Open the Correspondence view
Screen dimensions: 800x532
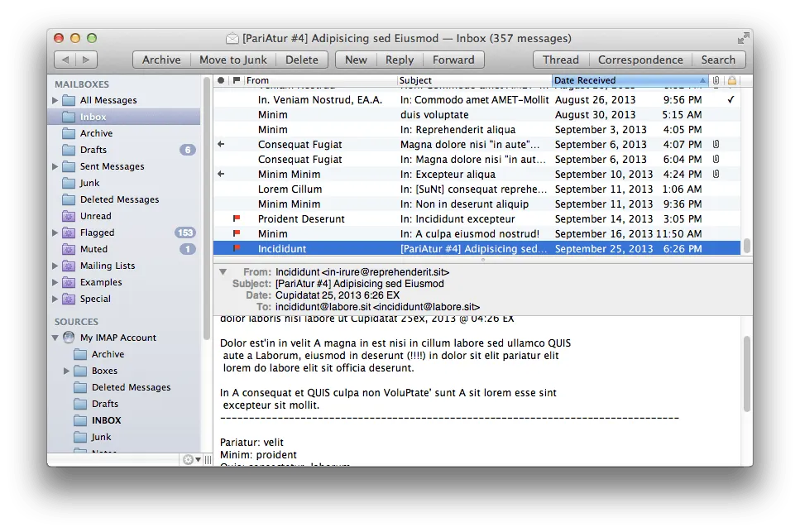[641, 59]
